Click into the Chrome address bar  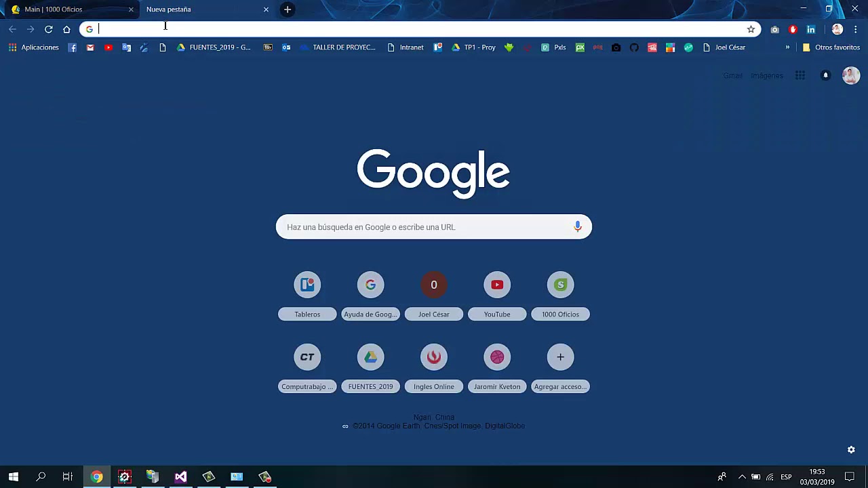coord(420,29)
